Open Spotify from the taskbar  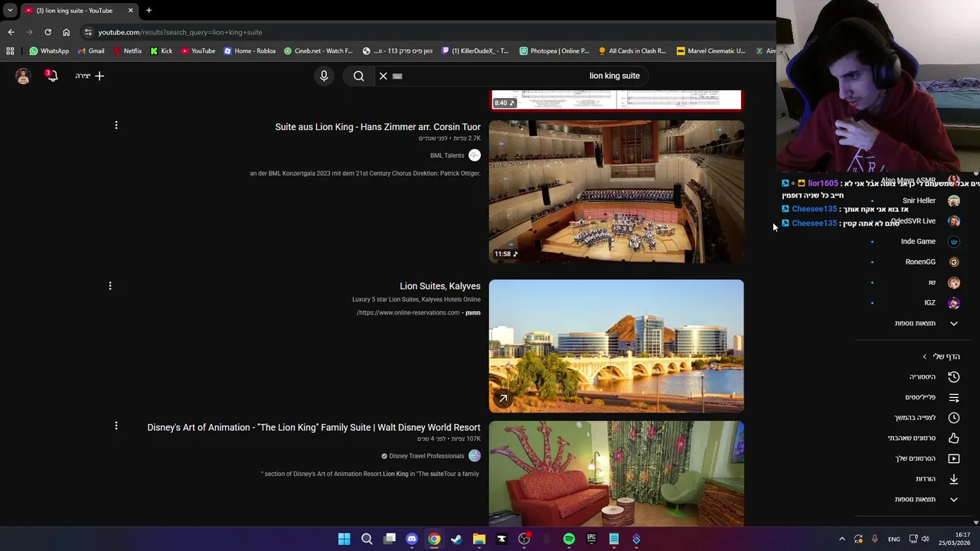pos(569,539)
